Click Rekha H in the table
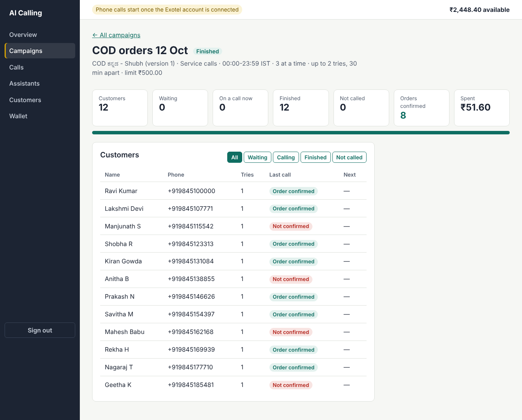 (117, 349)
